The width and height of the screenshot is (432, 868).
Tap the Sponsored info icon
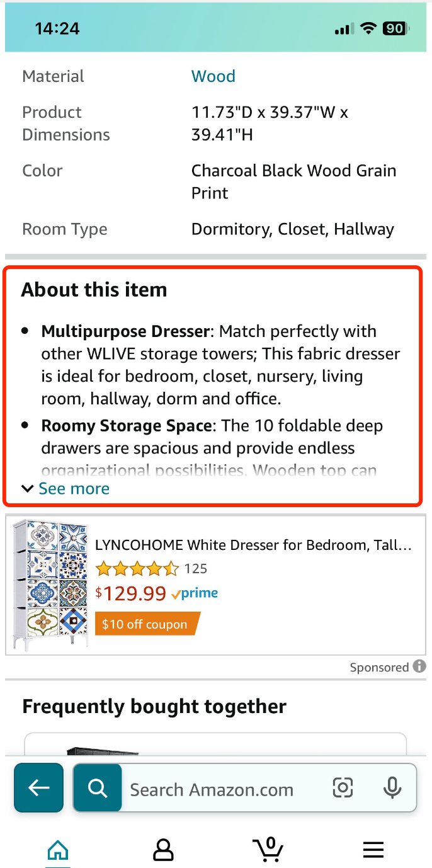coord(419,666)
